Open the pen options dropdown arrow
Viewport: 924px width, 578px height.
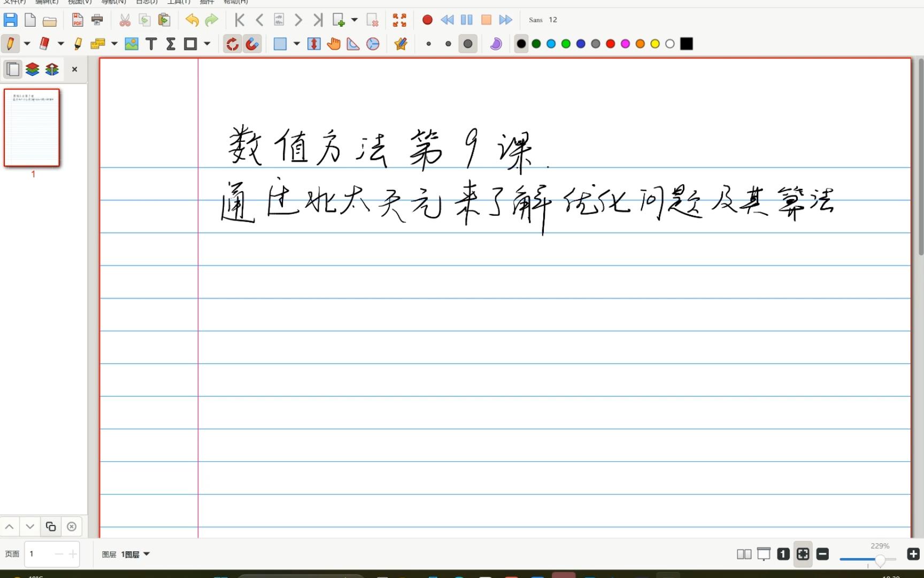27,44
